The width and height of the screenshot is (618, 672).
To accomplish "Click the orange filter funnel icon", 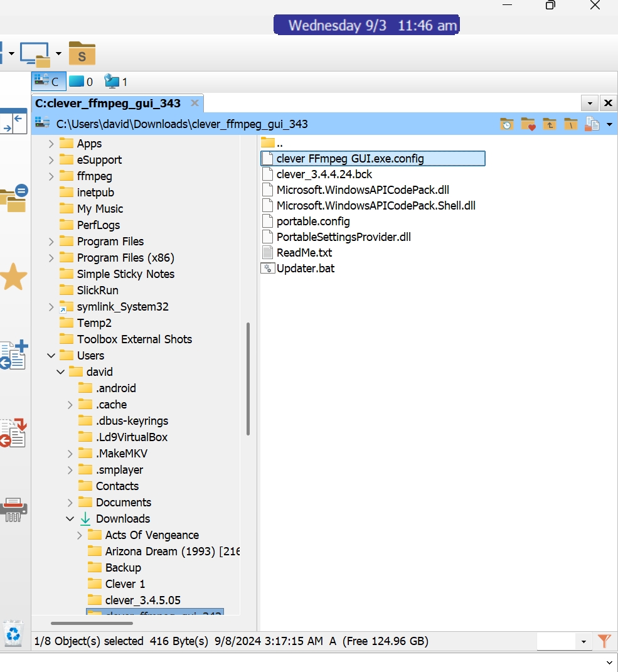I will coord(604,641).
